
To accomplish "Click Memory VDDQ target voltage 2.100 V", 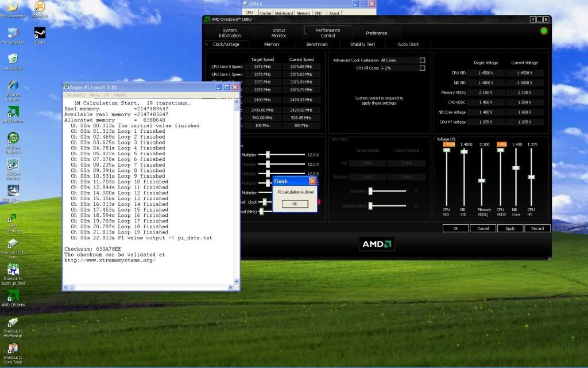I will (486, 93).
